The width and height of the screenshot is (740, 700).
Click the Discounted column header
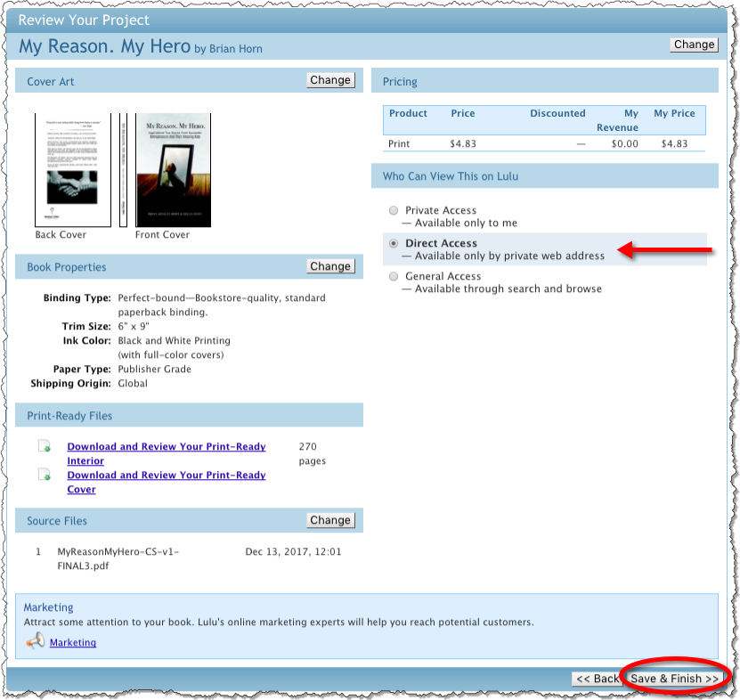pos(557,113)
